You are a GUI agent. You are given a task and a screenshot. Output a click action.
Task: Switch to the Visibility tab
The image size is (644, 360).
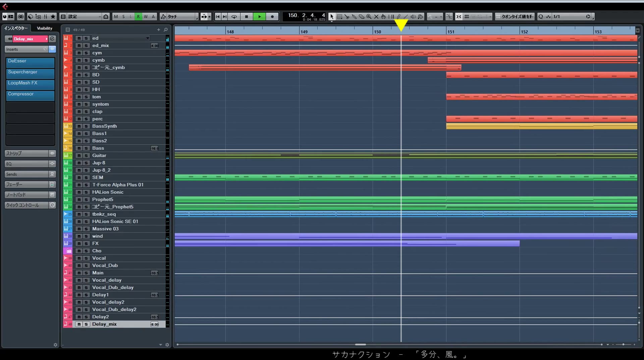coord(45,28)
